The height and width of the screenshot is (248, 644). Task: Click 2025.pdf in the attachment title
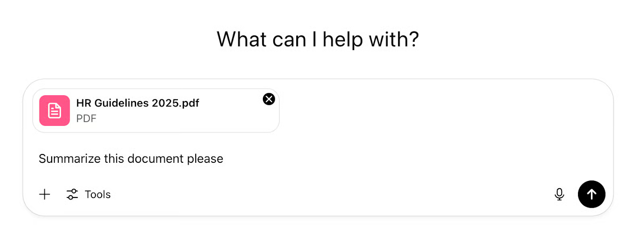(175, 103)
